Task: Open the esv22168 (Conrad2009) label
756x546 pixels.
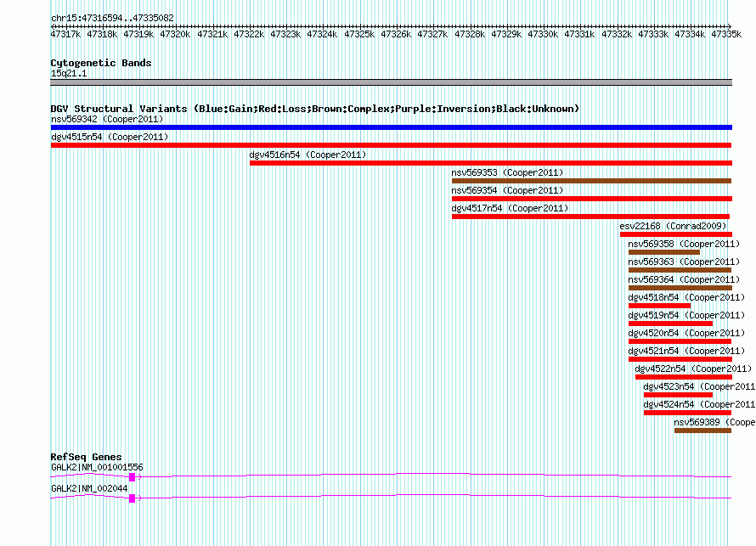Action: coord(673,226)
